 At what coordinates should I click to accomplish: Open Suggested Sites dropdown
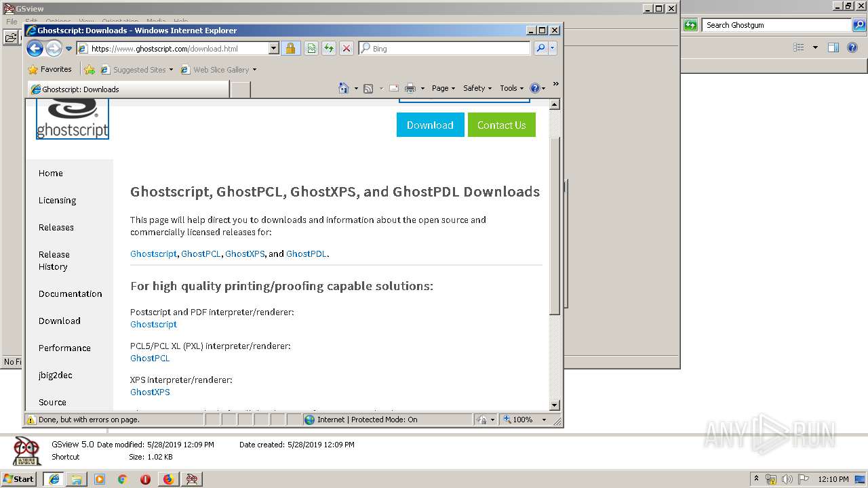tap(137, 70)
